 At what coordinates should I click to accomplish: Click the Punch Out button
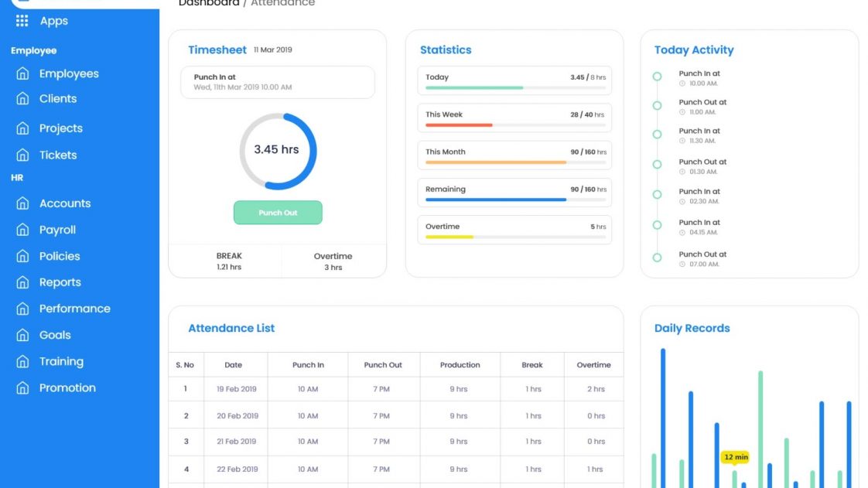point(278,212)
